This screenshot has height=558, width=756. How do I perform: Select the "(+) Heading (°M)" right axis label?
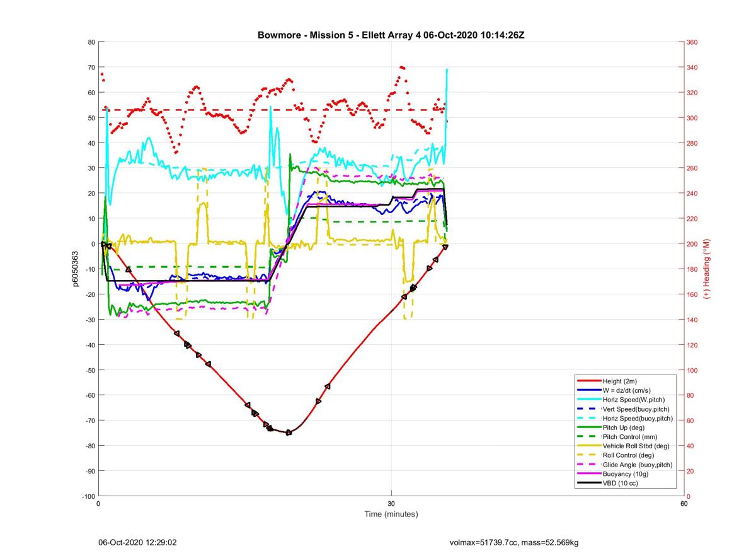pyautogui.click(x=707, y=269)
